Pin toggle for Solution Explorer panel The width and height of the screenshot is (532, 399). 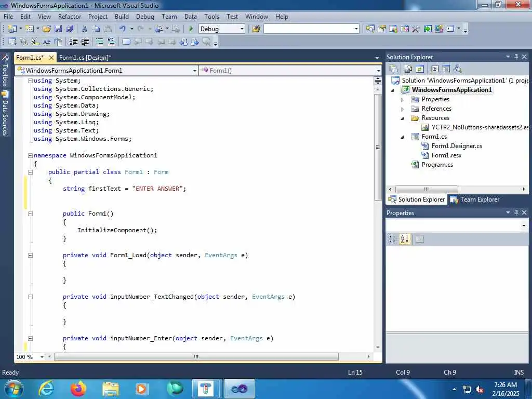516,57
